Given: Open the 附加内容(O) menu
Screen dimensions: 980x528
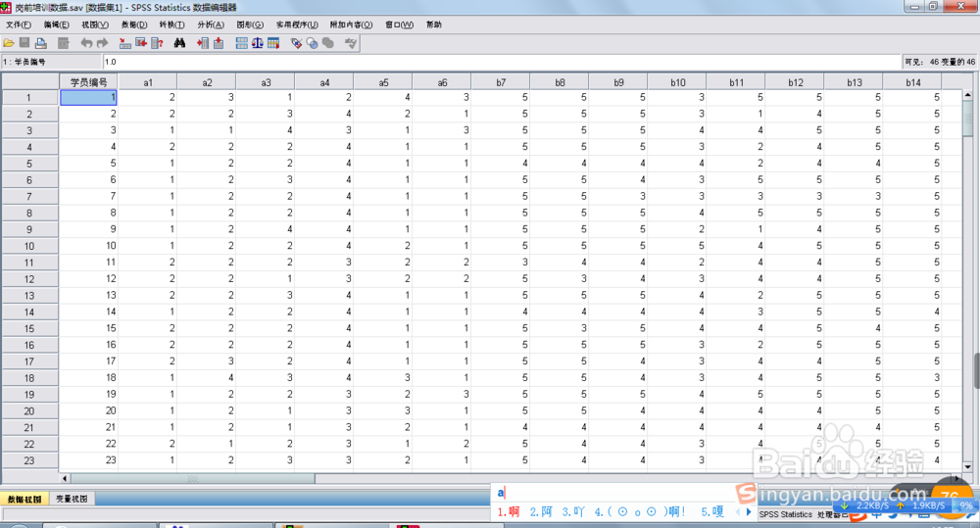Looking at the screenshot, I should pos(351,25).
